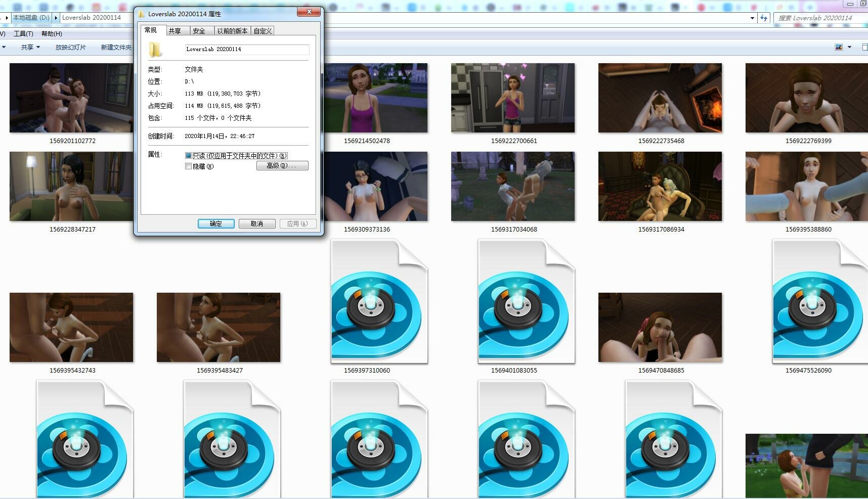This screenshot has width=868, height=499.
Task: Select the Loverslab 20200114 breadcrumb
Action: [92, 18]
